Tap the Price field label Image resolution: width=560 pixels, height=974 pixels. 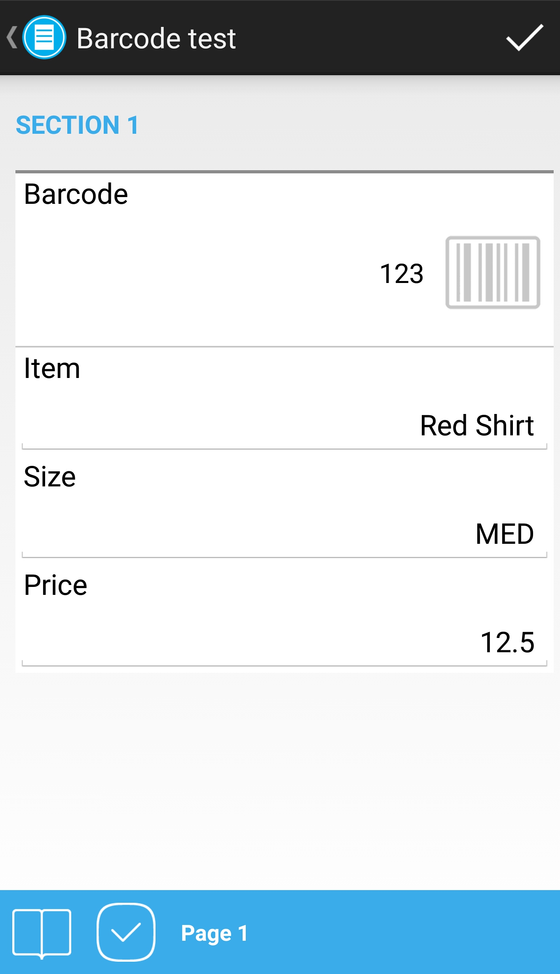pos(55,585)
